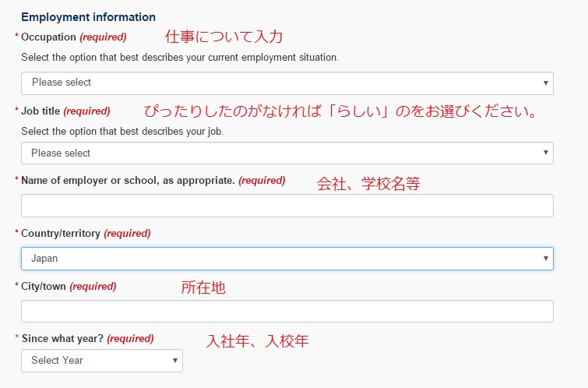
Task: Focus the employer or school name field
Action: pyautogui.click(x=287, y=206)
